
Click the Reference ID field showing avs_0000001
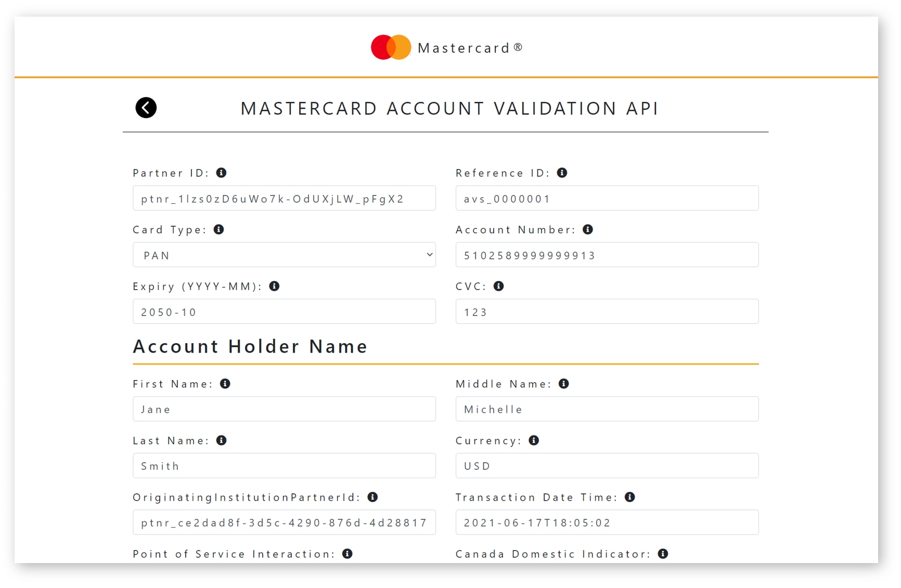coord(607,198)
